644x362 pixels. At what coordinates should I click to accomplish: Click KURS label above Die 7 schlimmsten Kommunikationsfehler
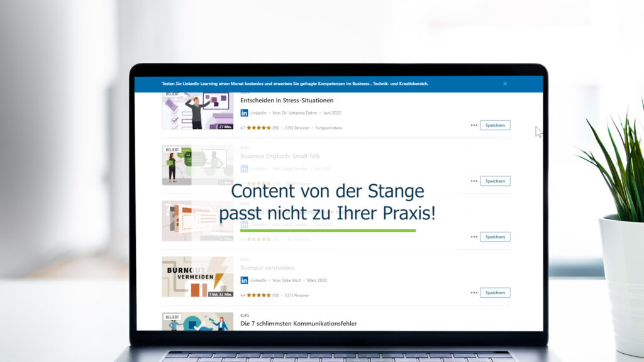pos(245,315)
